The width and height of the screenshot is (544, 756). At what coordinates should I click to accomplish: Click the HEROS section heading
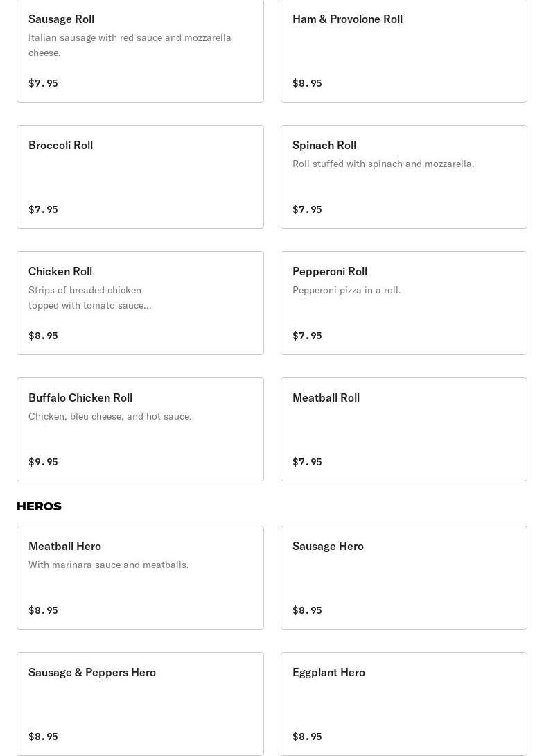[39, 506]
